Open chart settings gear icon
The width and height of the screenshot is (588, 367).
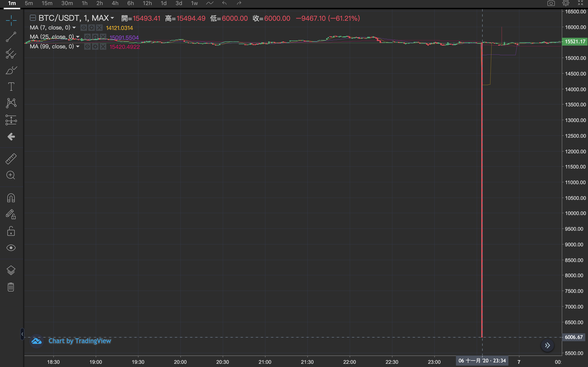(x=566, y=3)
